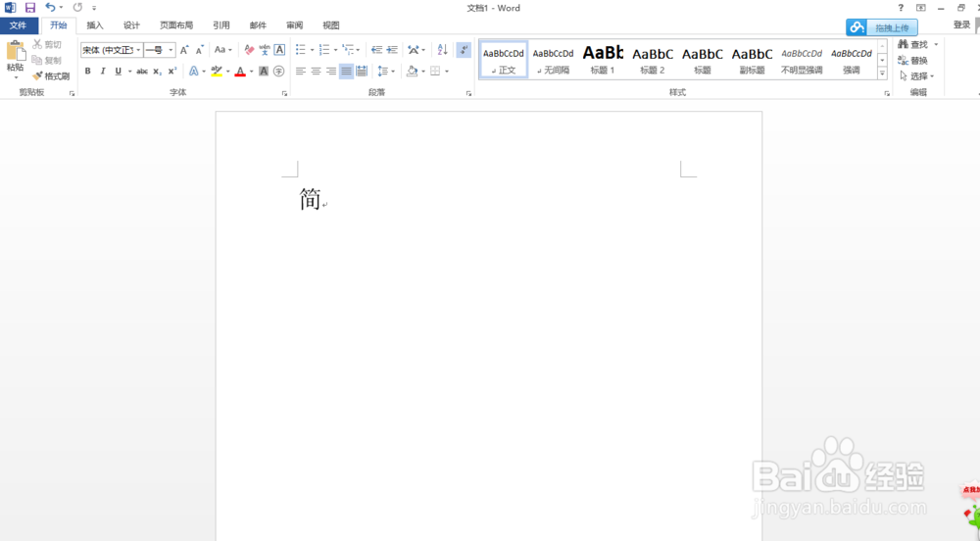The image size is (980, 541).
Task: Toggle strikethrough formatting
Action: [142, 72]
